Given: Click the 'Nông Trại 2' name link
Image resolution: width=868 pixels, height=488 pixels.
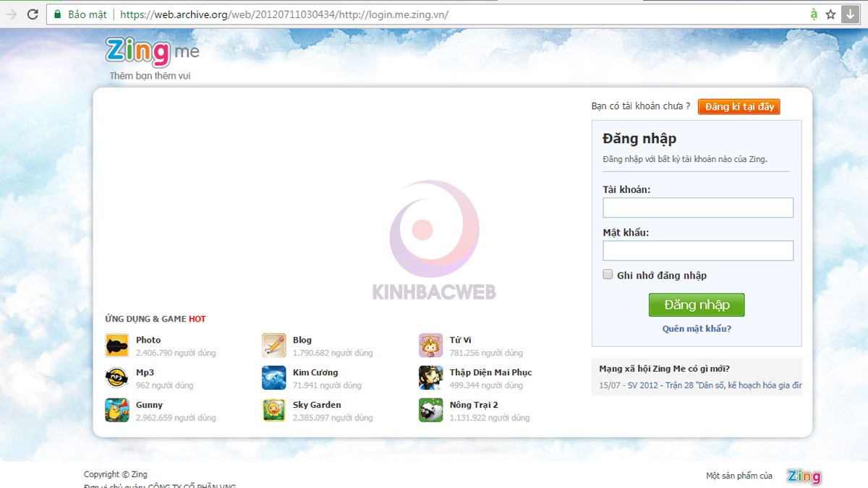Looking at the screenshot, I should pos(474,405).
